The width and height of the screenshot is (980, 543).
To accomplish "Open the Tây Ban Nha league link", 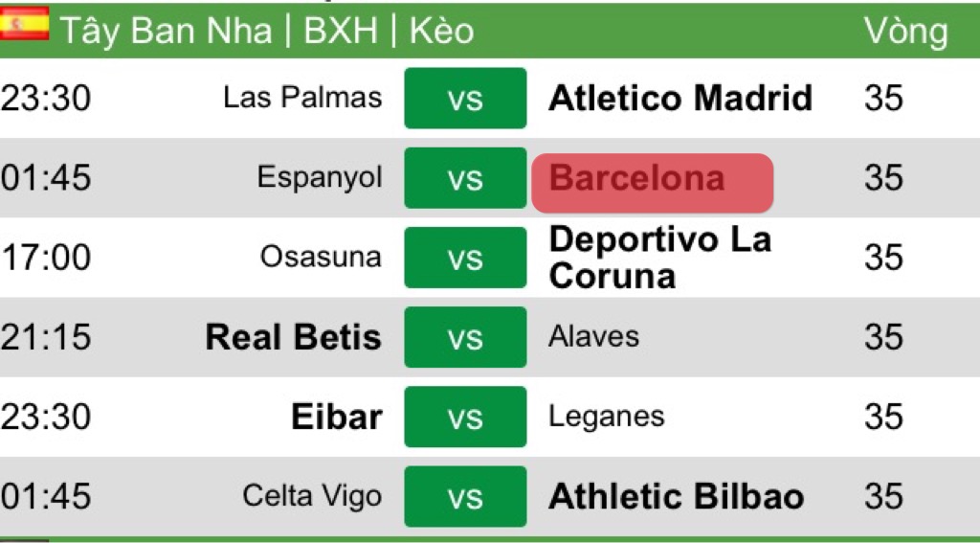I will coord(167,31).
